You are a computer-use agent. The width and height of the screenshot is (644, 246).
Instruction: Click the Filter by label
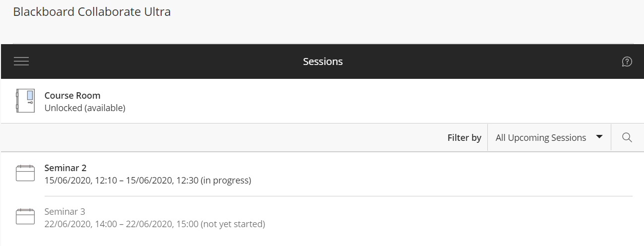click(464, 138)
